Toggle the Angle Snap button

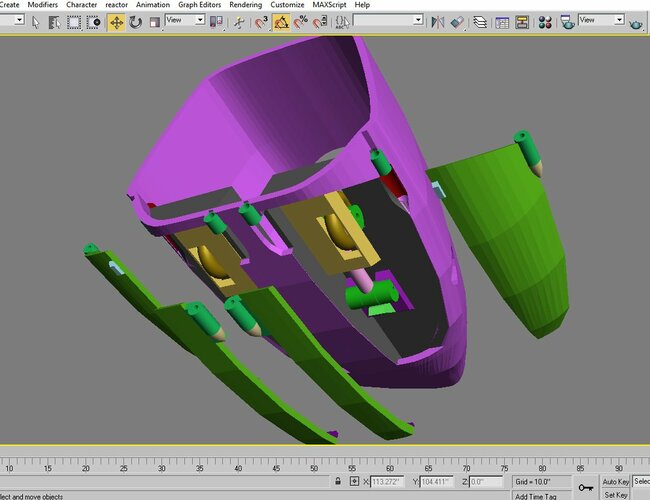pos(281,22)
